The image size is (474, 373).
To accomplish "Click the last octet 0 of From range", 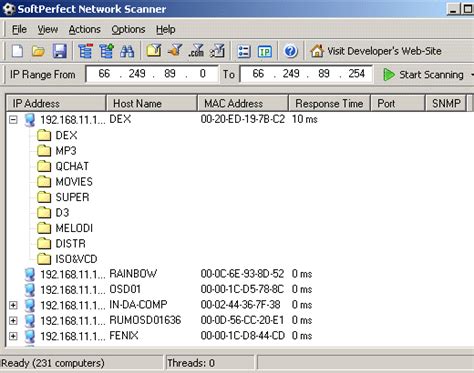I will (203, 74).
